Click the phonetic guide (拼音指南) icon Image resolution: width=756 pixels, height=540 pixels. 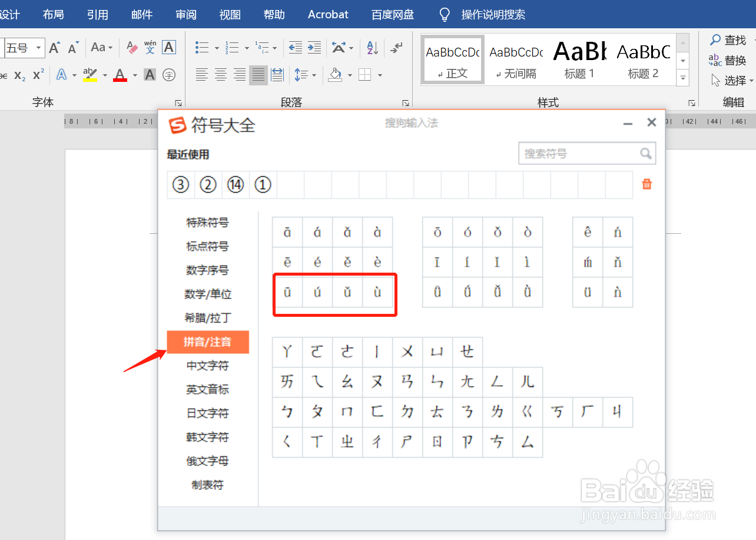150,47
